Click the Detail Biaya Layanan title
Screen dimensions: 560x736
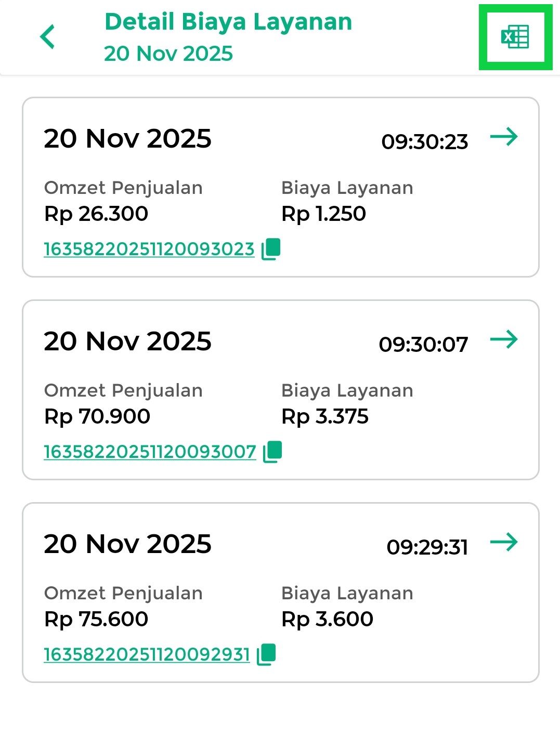pos(228,22)
